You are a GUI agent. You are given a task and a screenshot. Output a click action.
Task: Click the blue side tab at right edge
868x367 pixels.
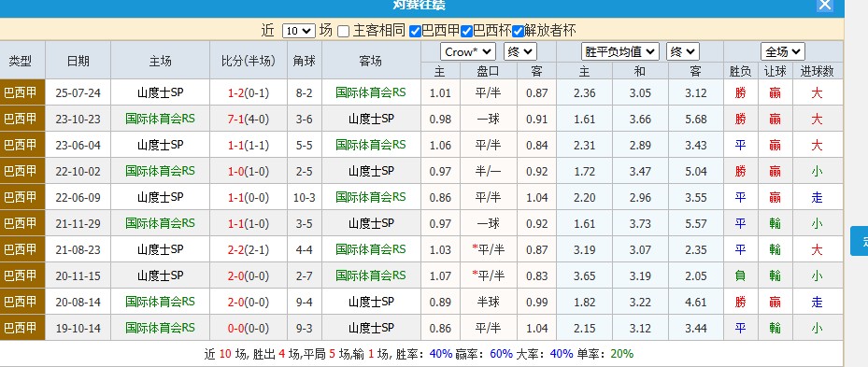pyautogui.click(x=860, y=241)
